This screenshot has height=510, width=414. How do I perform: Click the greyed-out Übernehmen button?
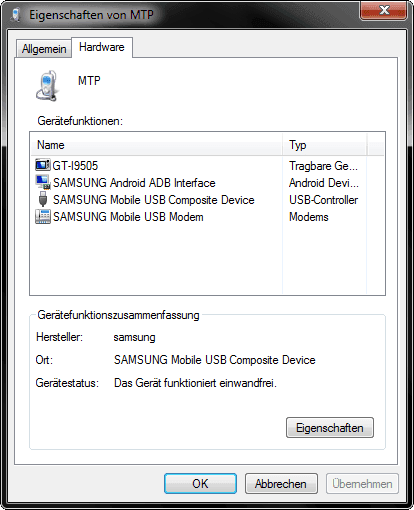(x=362, y=483)
